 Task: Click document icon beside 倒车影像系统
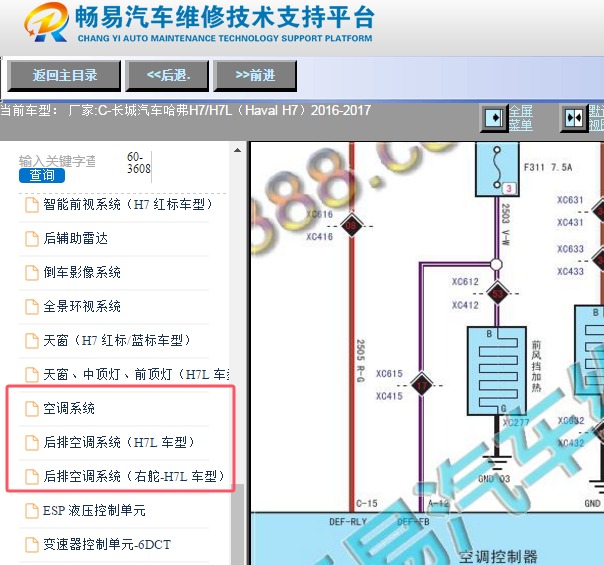click(x=32, y=273)
